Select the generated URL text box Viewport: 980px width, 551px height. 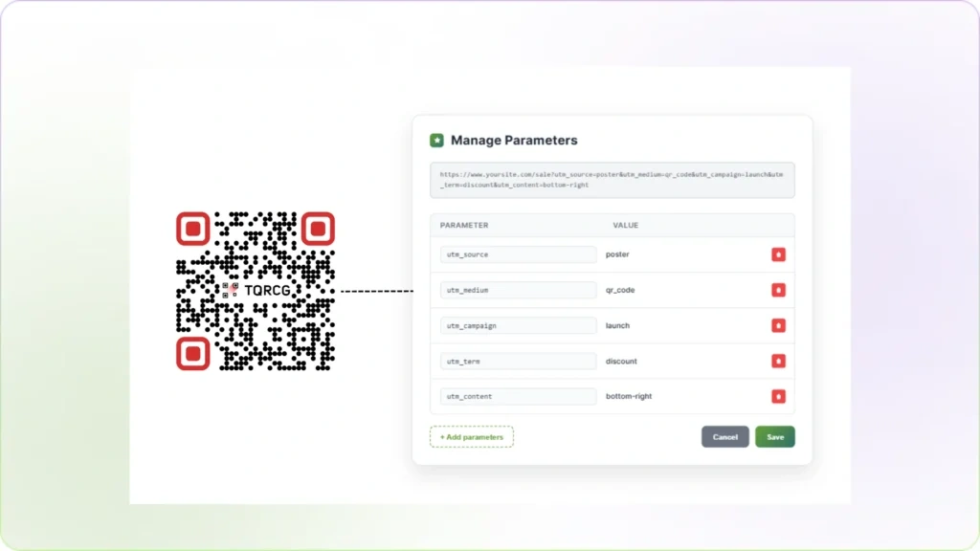612,180
